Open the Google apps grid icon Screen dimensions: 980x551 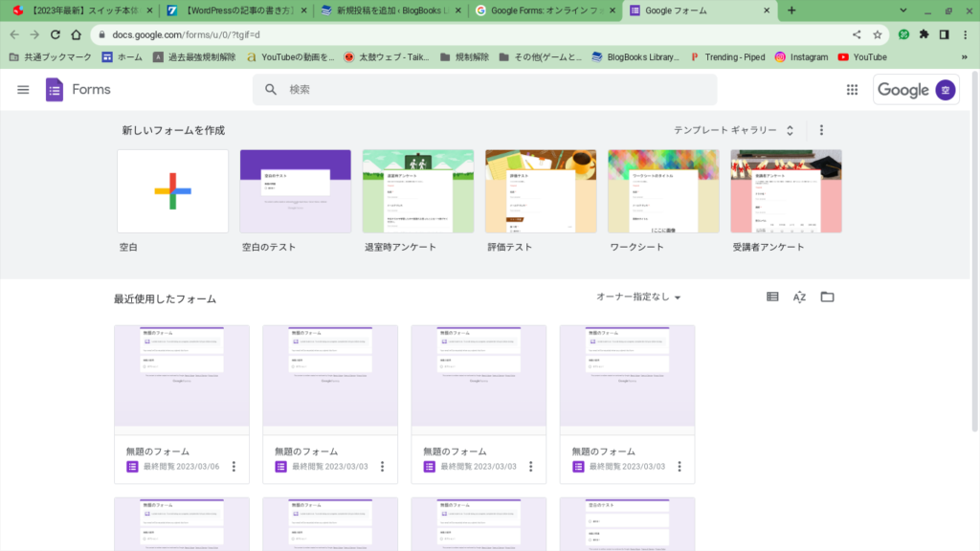[852, 90]
